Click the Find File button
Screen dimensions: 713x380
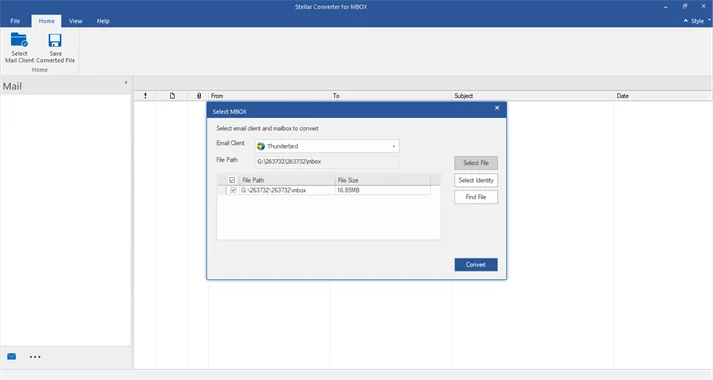tap(476, 197)
